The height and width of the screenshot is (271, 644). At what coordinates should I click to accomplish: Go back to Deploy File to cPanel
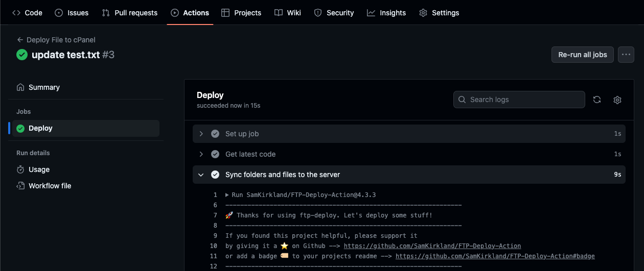[56, 40]
